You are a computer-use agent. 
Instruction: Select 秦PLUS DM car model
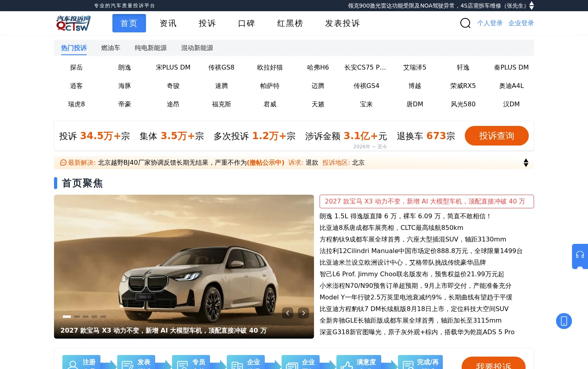tap(512, 68)
